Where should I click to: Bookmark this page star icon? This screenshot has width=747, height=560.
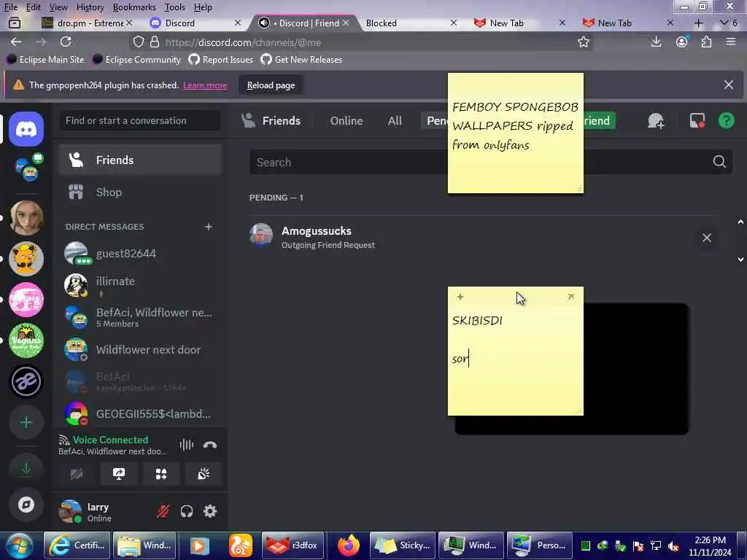click(x=583, y=42)
